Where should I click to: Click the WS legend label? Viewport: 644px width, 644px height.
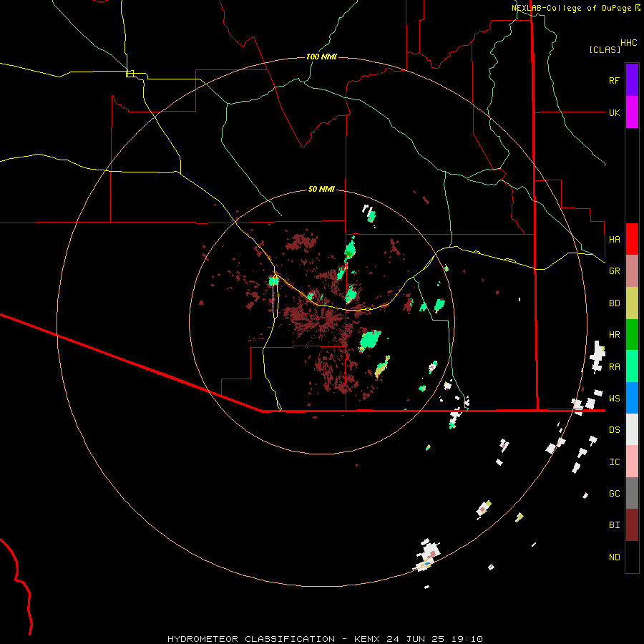pos(614,399)
